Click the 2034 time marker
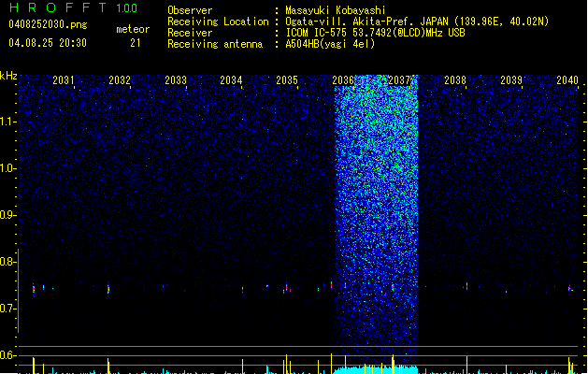This screenshot has height=374, width=588. (231, 80)
